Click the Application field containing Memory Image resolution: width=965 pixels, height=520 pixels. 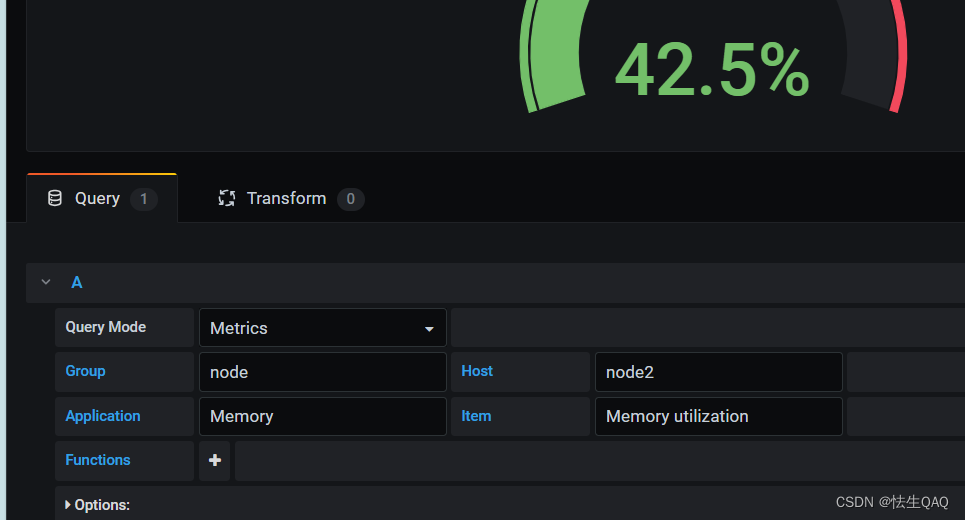click(322, 417)
